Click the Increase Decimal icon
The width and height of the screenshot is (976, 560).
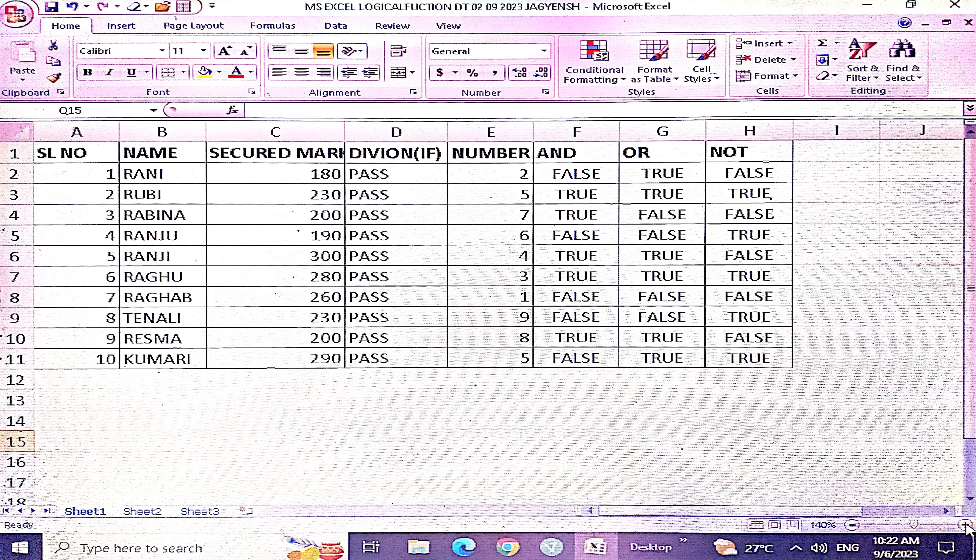tap(519, 72)
